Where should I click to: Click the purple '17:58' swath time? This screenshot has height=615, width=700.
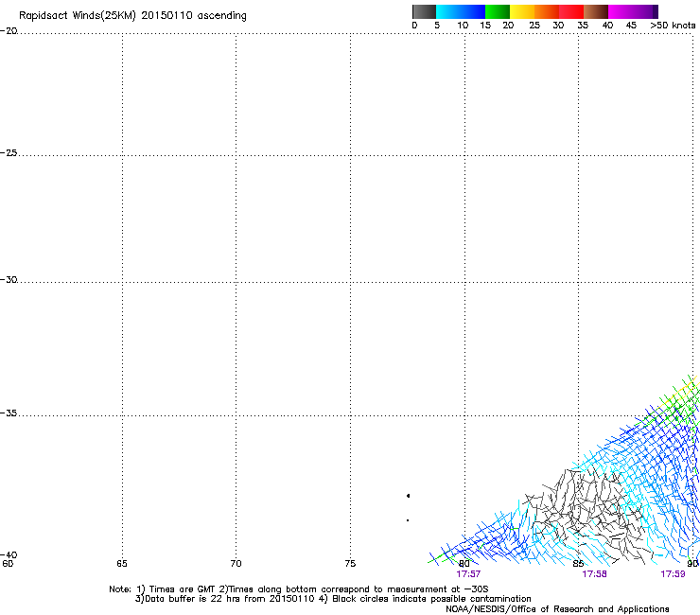pos(594,574)
